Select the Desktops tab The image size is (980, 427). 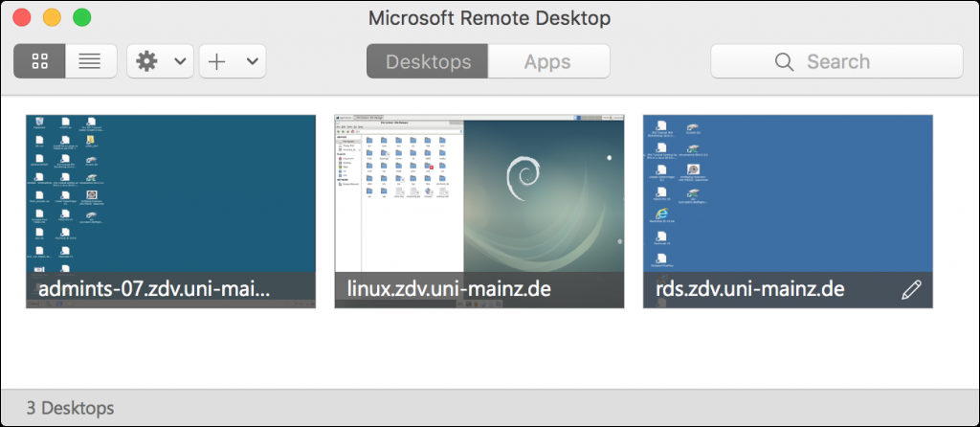[427, 61]
